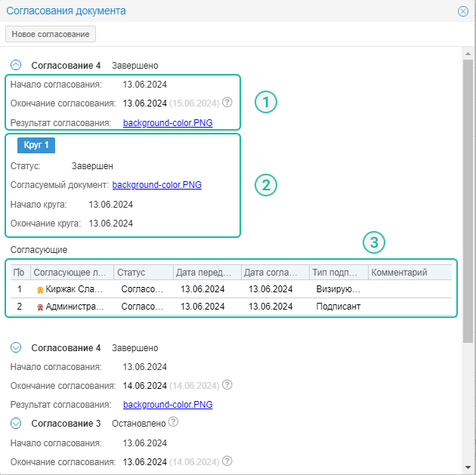Viewport: 476px width, 475px height.
Task: Open help icon beside the grey 14.06.2024 in second Согласование 4
Action: coord(227,384)
